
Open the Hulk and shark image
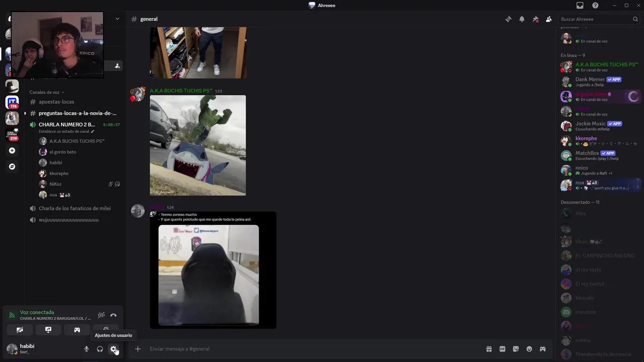coord(198,145)
